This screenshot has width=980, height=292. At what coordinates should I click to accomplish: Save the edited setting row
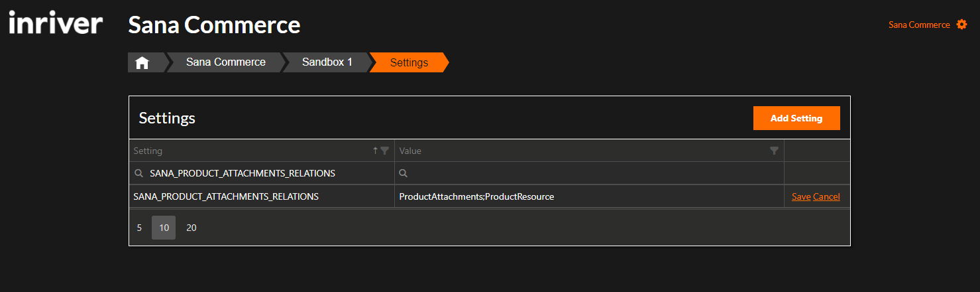click(x=801, y=196)
